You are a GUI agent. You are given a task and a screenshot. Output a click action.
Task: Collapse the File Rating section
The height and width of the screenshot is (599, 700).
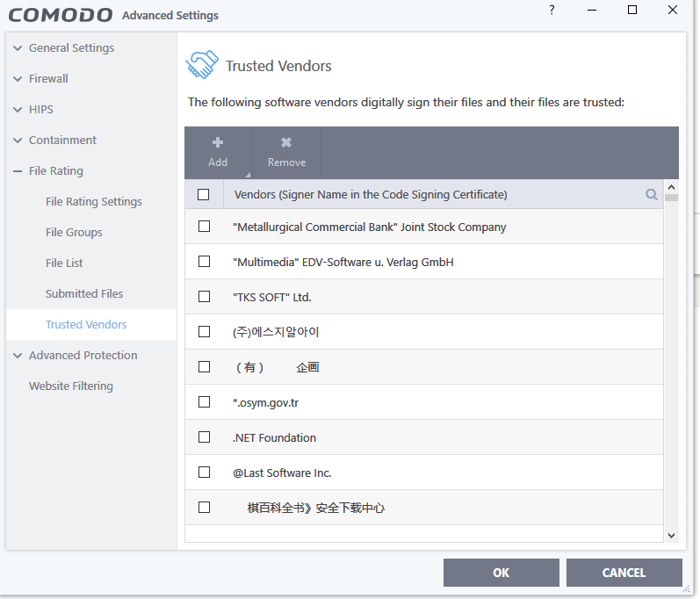pyautogui.click(x=18, y=171)
